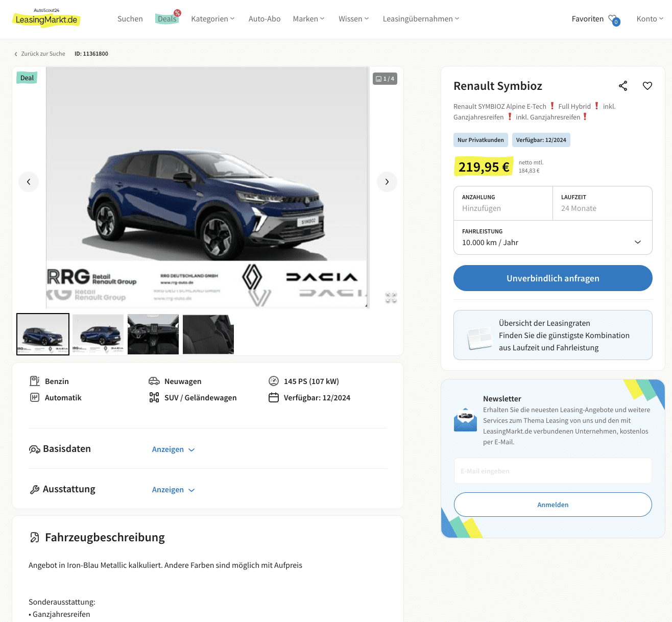Open Übersicht der Leasingraten card

553,335
